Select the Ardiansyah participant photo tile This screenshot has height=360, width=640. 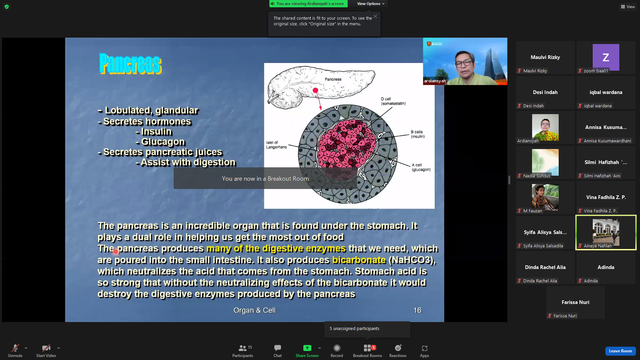click(545, 127)
